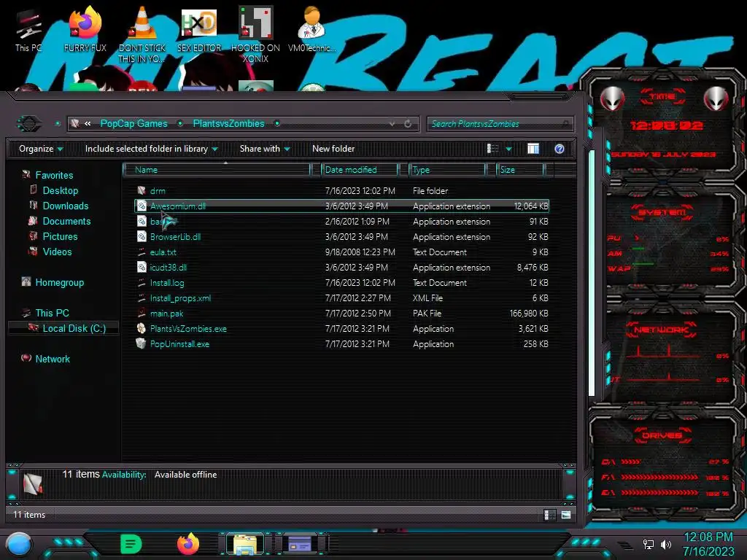Open Videos in the navigation pane
This screenshot has width=747, height=560.
[x=57, y=252]
